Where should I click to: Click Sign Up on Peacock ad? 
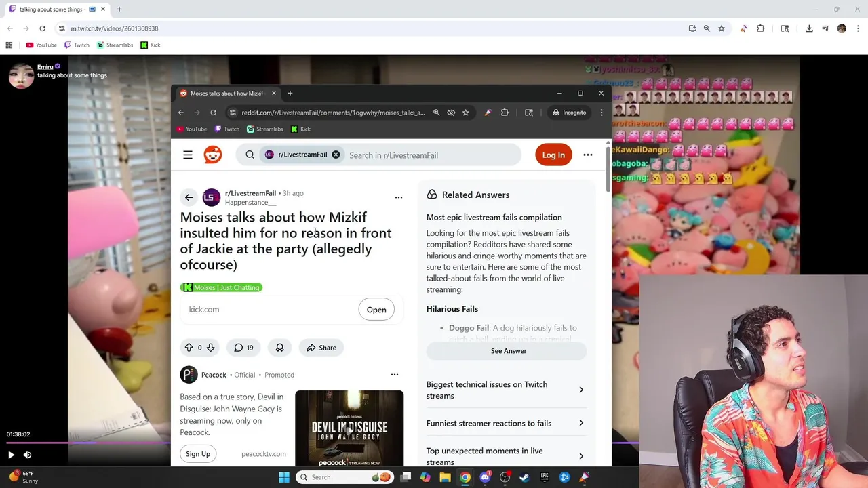pos(198,454)
